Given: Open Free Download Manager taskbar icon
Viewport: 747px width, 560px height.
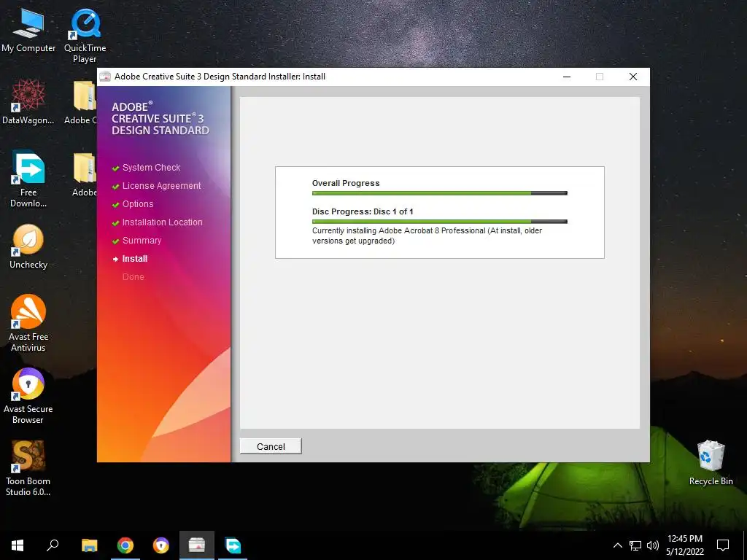Looking at the screenshot, I should (233, 545).
